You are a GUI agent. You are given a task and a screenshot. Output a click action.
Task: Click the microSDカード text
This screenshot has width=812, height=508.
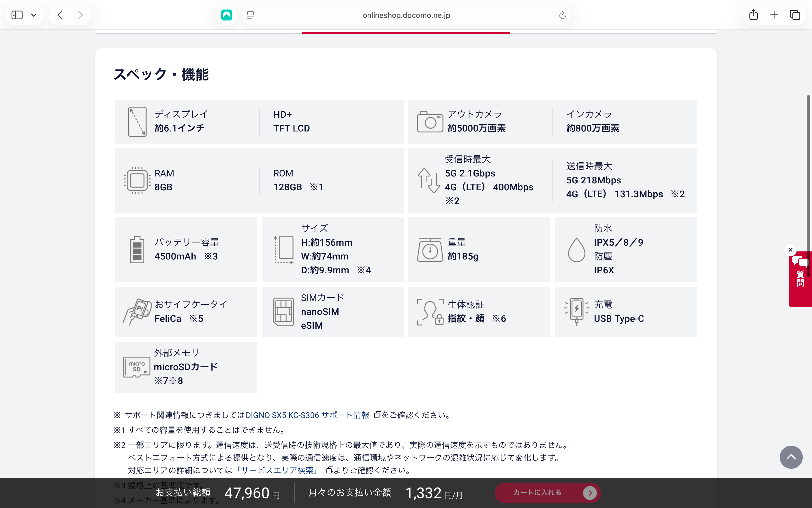(x=186, y=367)
